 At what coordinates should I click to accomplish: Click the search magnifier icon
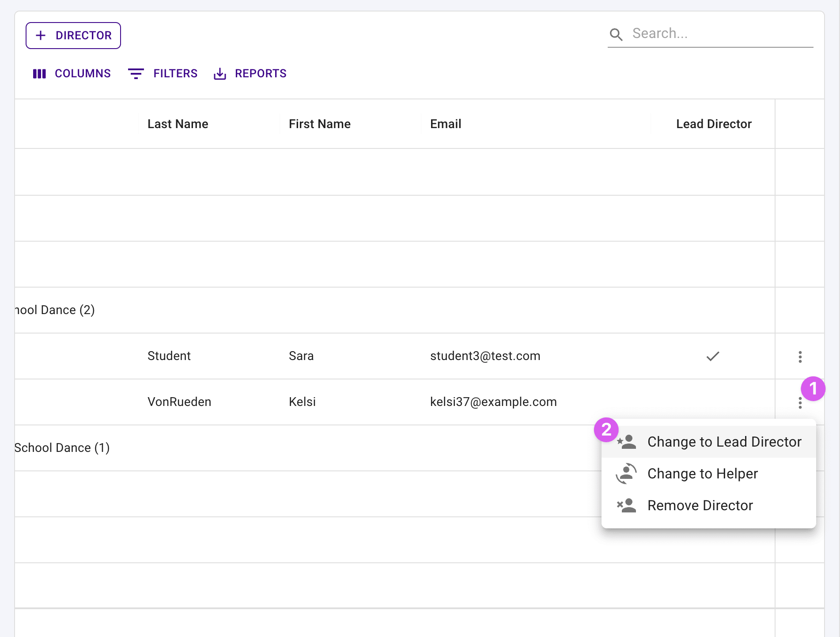[616, 34]
